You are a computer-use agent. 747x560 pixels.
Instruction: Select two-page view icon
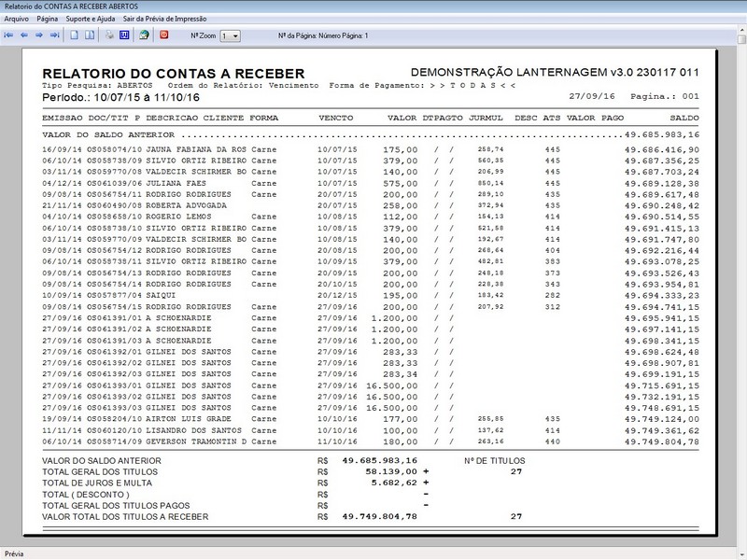90,35
